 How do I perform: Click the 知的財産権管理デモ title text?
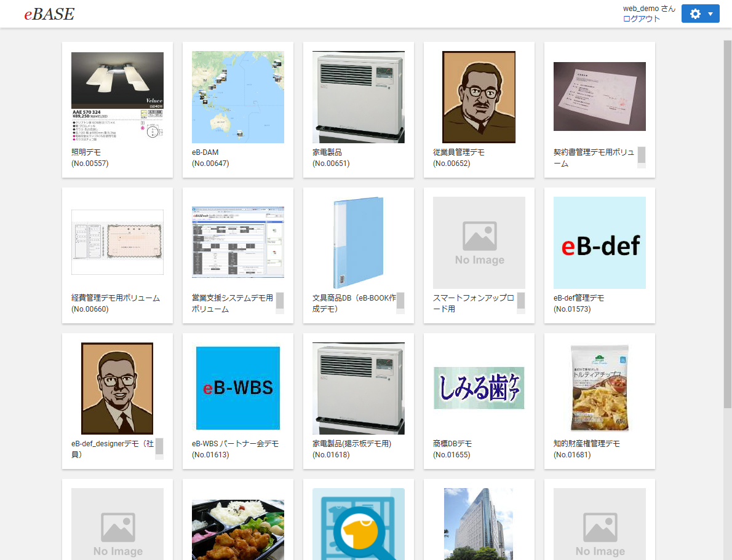point(586,443)
